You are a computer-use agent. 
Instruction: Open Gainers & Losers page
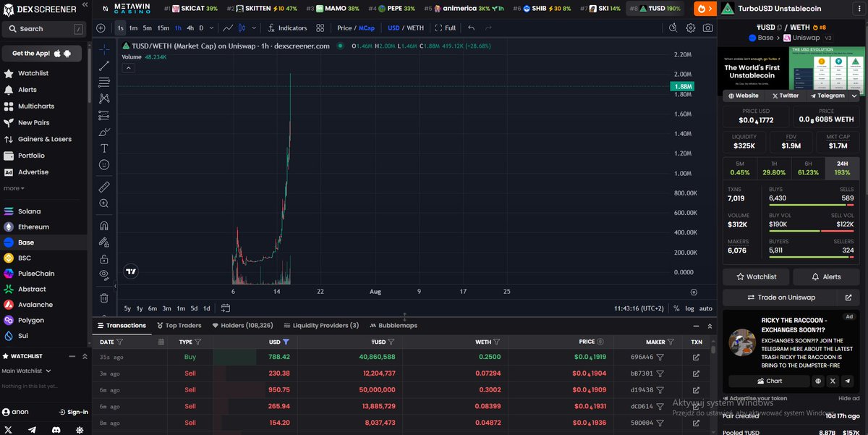coord(43,139)
